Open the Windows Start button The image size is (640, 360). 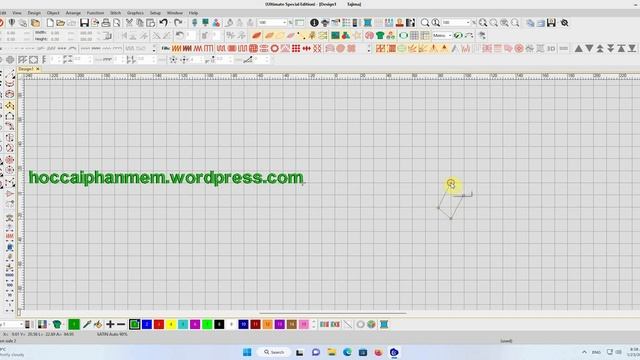pyautogui.click(x=247, y=352)
